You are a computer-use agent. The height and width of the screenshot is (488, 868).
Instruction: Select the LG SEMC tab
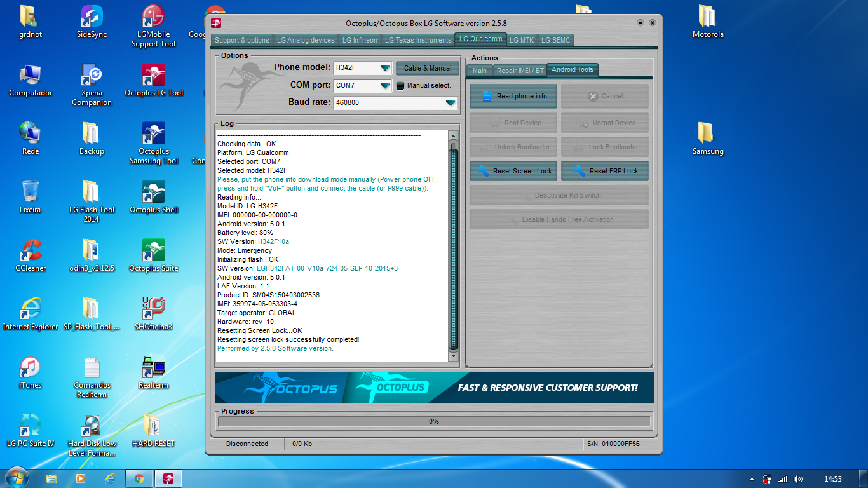[x=555, y=40]
